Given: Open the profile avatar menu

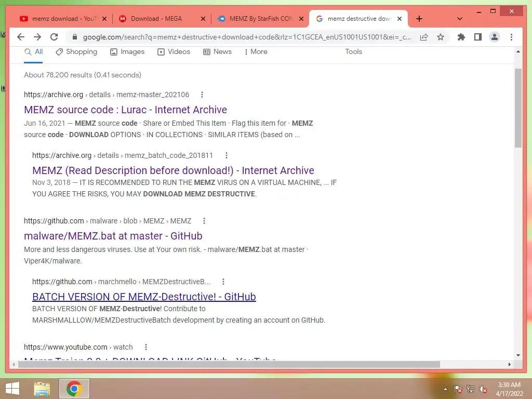Looking at the screenshot, I should (x=495, y=37).
